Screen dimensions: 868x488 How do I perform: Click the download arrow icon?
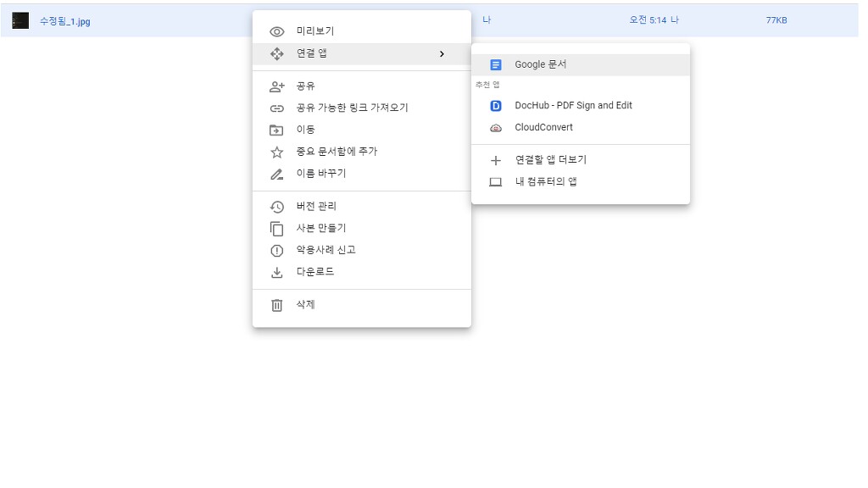276,273
